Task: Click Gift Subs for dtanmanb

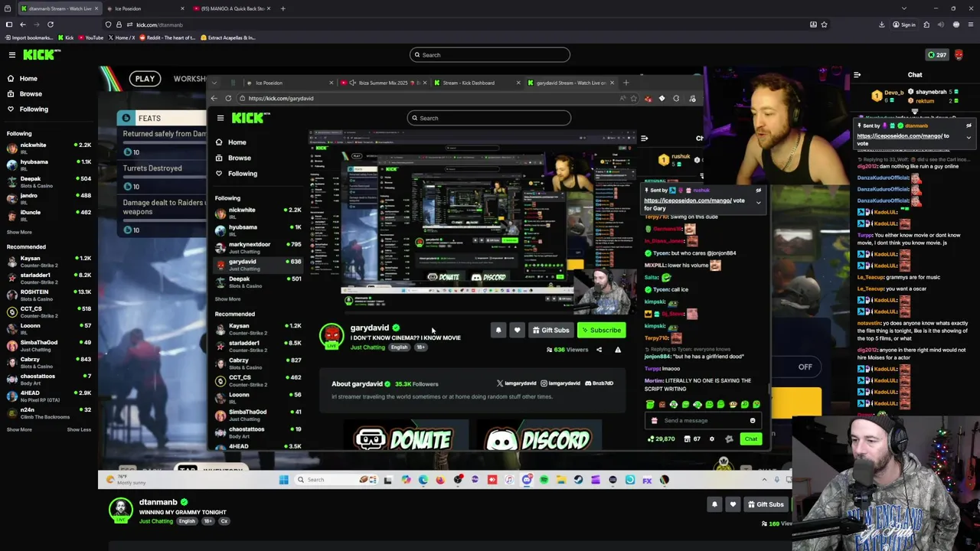Action: 765,504
